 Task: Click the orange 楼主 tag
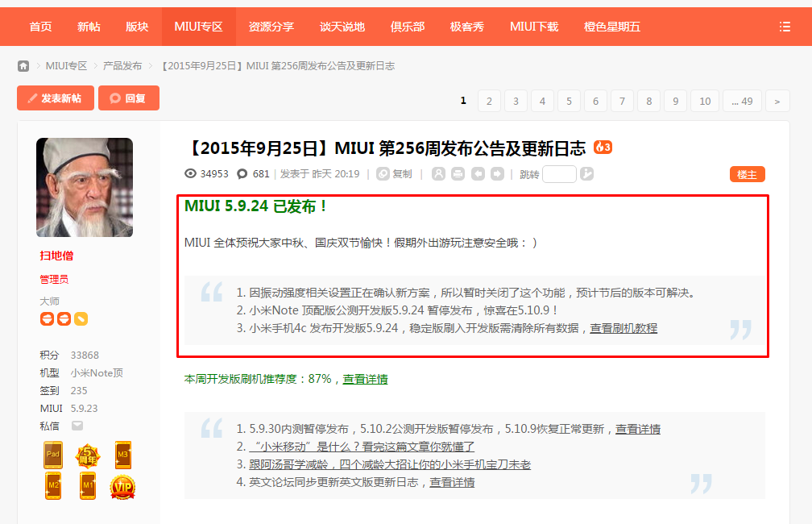pyautogui.click(x=748, y=175)
